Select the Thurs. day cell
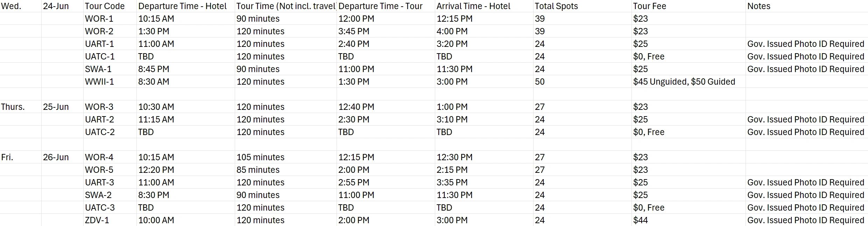This screenshot has width=868, height=226. pyautogui.click(x=13, y=107)
